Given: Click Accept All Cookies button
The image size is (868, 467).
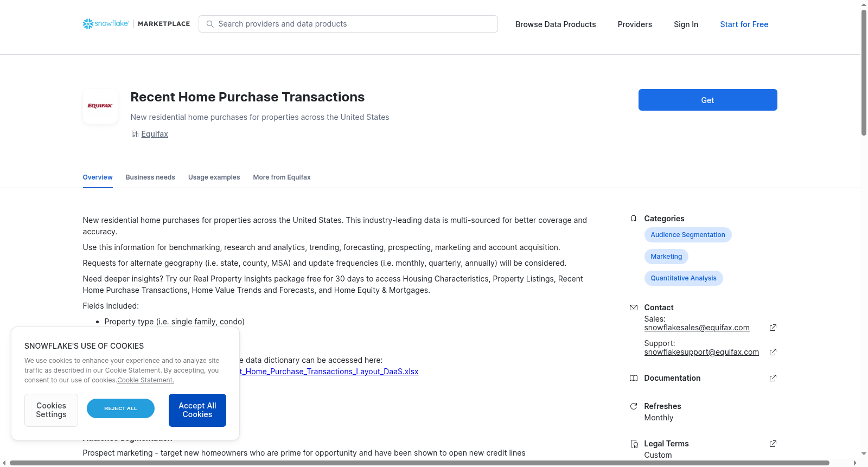Looking at the screenshot, I should 197,410.
